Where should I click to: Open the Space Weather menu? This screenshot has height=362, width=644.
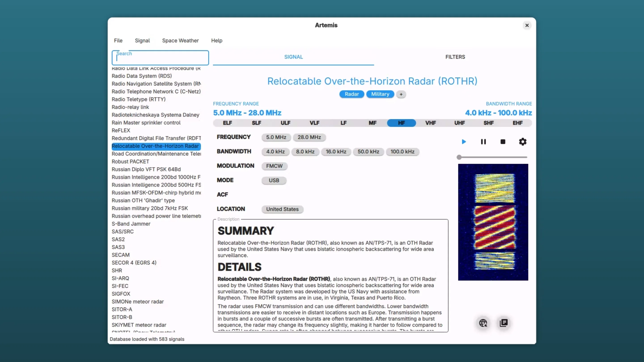coord(180,40)
